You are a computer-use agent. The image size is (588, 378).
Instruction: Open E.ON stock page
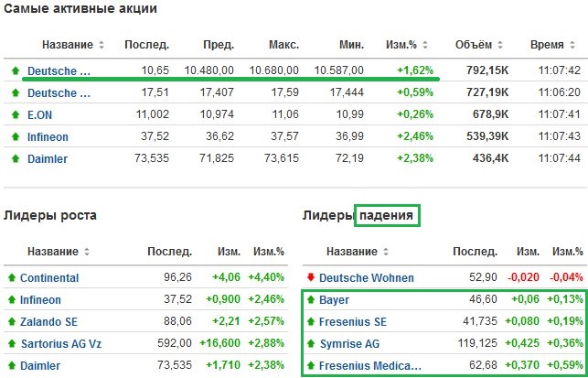click(x=39, y=114)
